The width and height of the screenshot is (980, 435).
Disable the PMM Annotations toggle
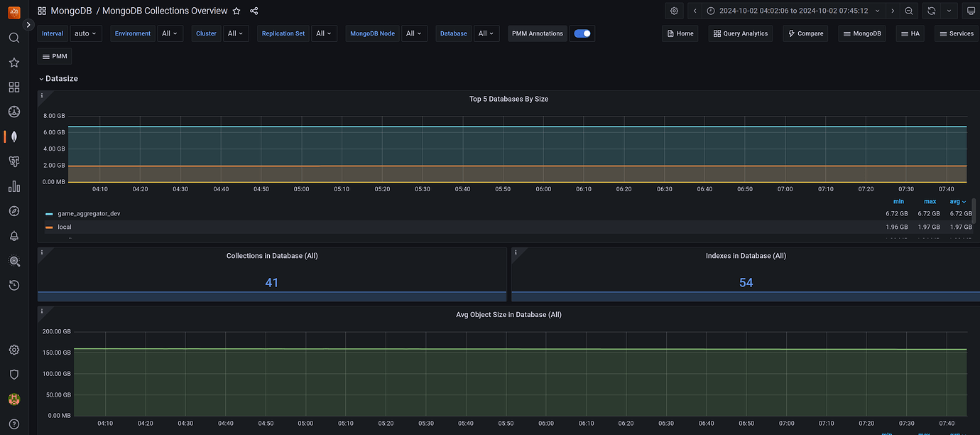[x=582, y=33]
